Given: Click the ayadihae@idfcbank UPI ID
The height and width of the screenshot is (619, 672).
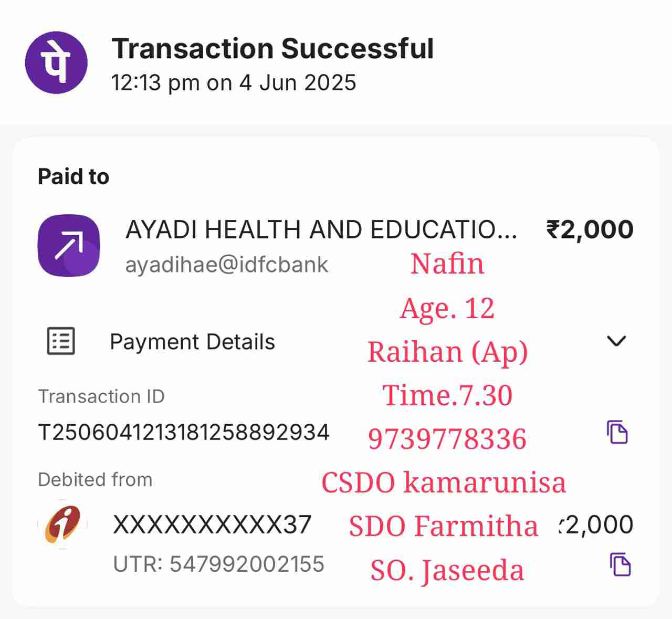Looking at the screenshot, I should pyautogui.click(x=226, y=265).
